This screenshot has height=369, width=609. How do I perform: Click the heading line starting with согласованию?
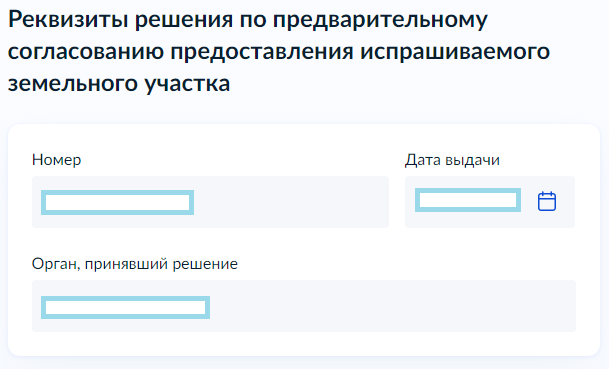click(279, 52)
